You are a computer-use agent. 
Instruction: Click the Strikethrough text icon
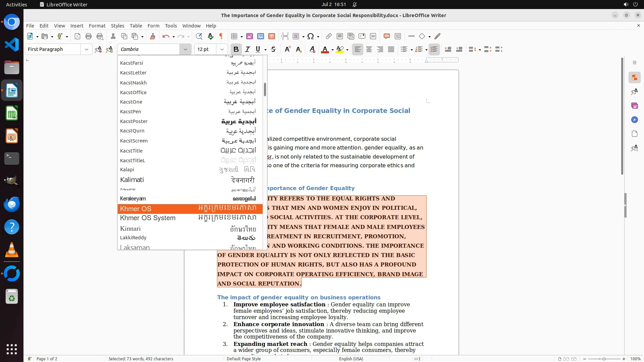point(273,49)
